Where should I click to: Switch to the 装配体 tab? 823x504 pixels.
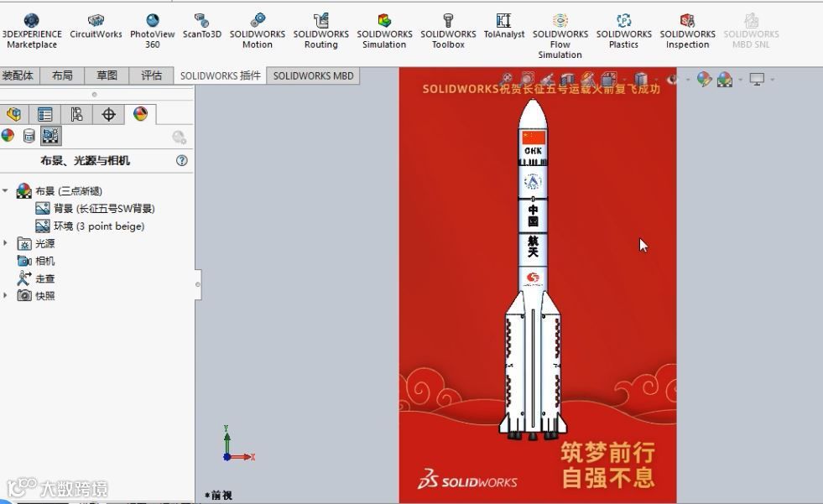click(19, 75)
